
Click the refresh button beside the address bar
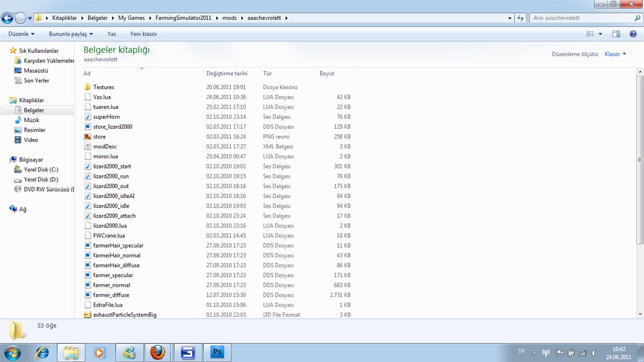point(520,18)
